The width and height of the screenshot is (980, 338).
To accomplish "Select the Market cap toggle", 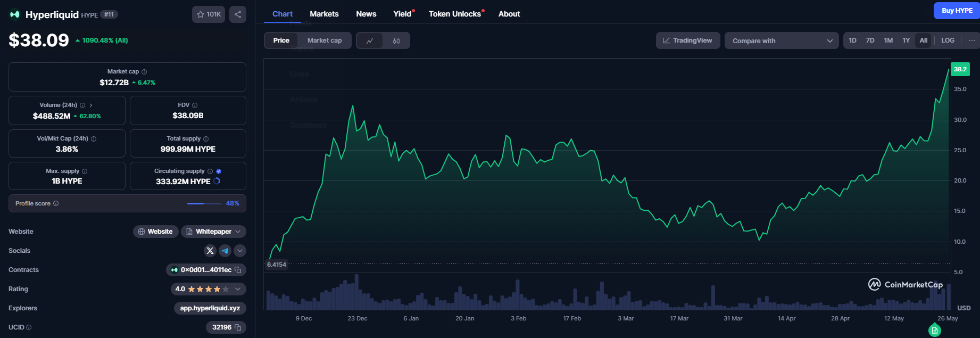I will [325, 40].
